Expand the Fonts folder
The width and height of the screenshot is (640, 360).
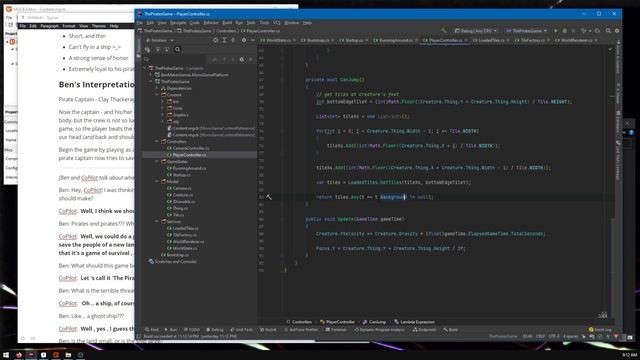[163, 108]
